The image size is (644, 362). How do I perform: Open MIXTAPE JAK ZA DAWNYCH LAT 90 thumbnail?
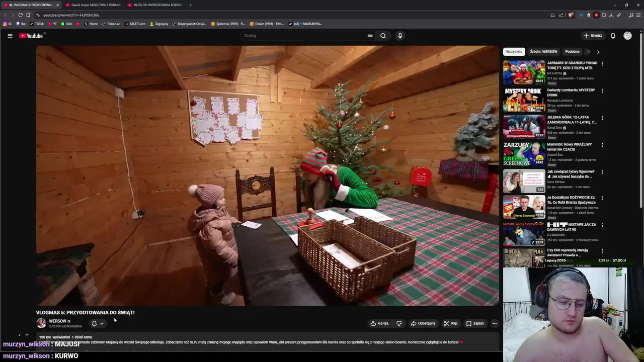tap(524, 233)
